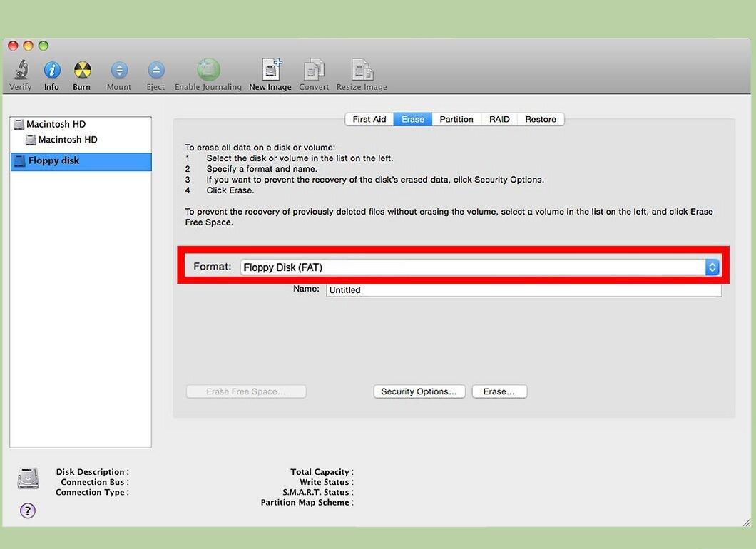This screenshot has width=756, height=549.
Task: Click the Enable Journaling icon
Action: tap(208, 71)
